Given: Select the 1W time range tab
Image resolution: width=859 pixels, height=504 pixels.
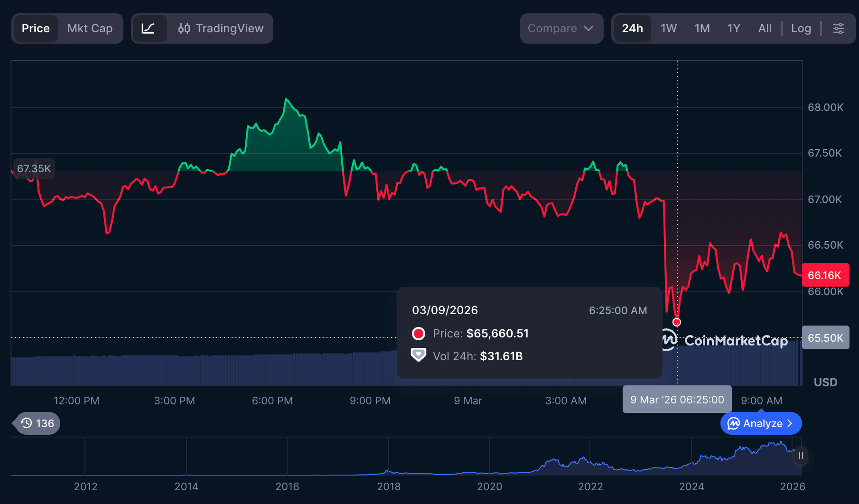Looking at the screenshot, I should coord(668,28).
